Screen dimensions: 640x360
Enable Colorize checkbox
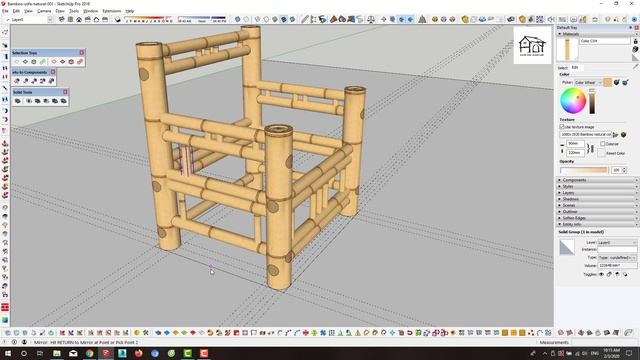click(x=602, y=144)
